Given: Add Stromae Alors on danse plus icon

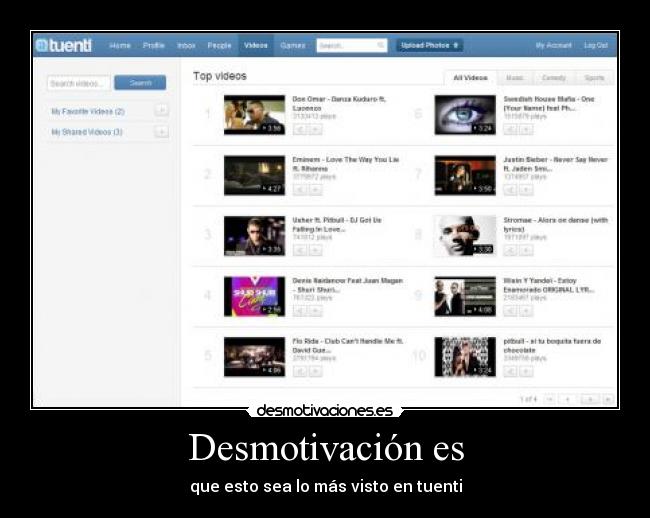Looking at the screenshot, I should (526, 250).
